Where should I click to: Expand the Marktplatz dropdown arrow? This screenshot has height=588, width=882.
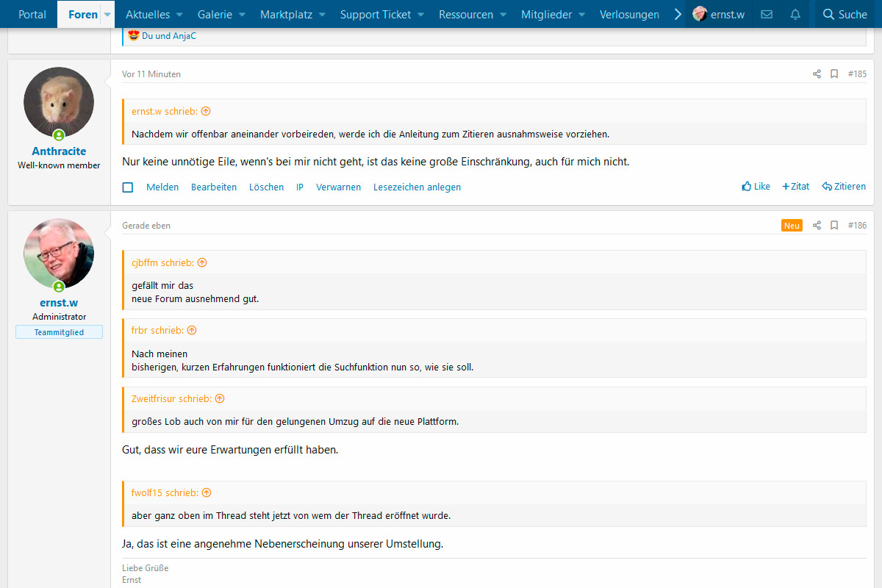click(323, 15)
